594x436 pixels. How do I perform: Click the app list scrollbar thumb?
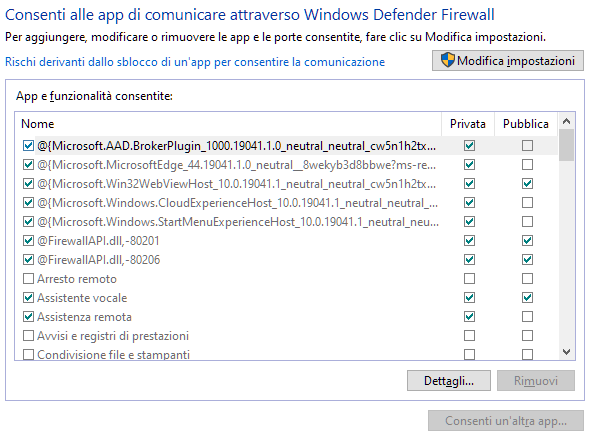[566, 145]
